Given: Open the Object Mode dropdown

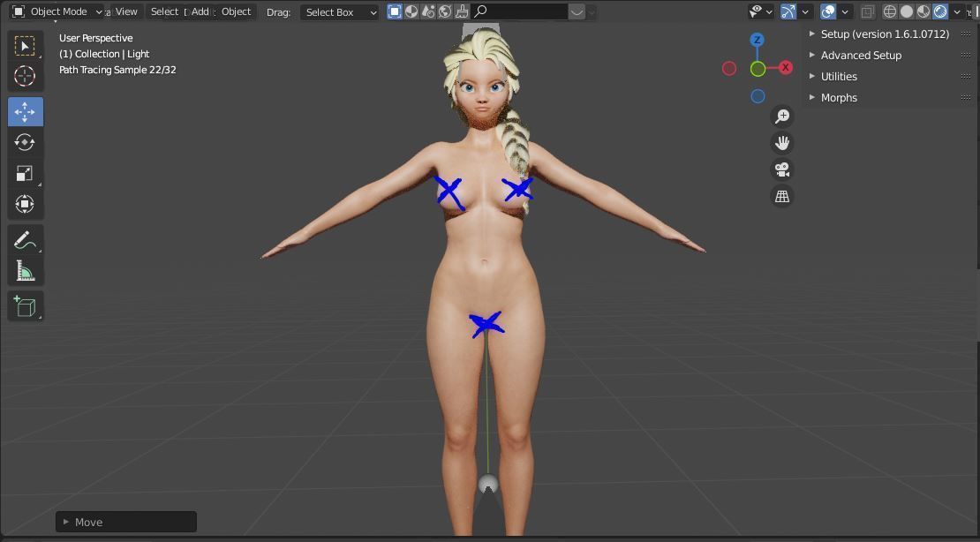Looking at the screenshot, I should click(x=57, y=11).
